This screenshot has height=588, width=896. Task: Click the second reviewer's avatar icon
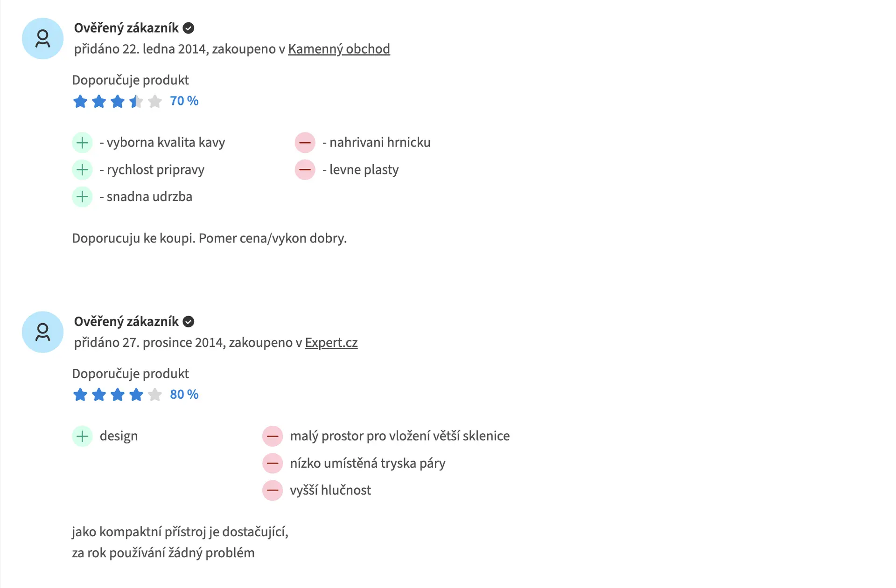pyautogui.click(x=42, y=332)
